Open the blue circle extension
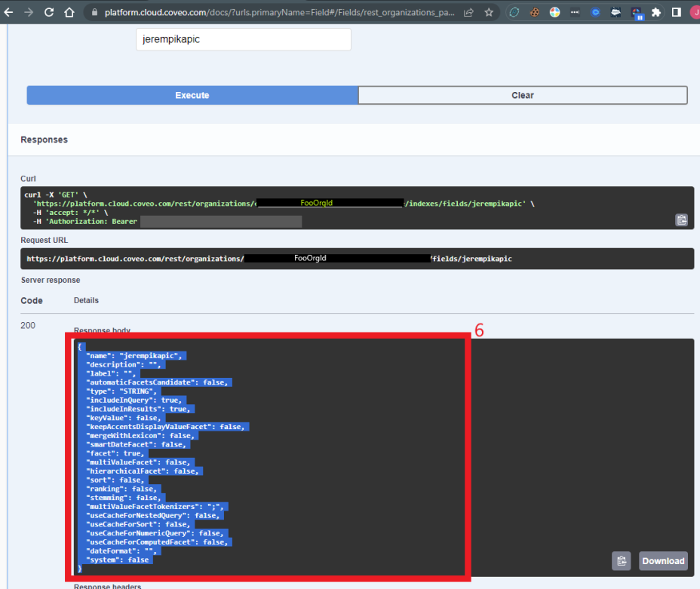Screen dimensions: 700x589 tap(595, 13)
